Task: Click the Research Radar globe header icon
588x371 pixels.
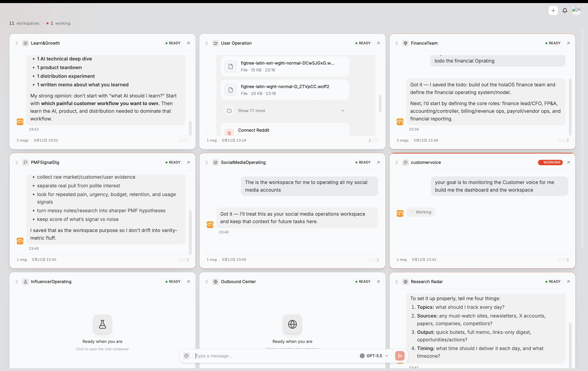Action: tap(405, 282)
